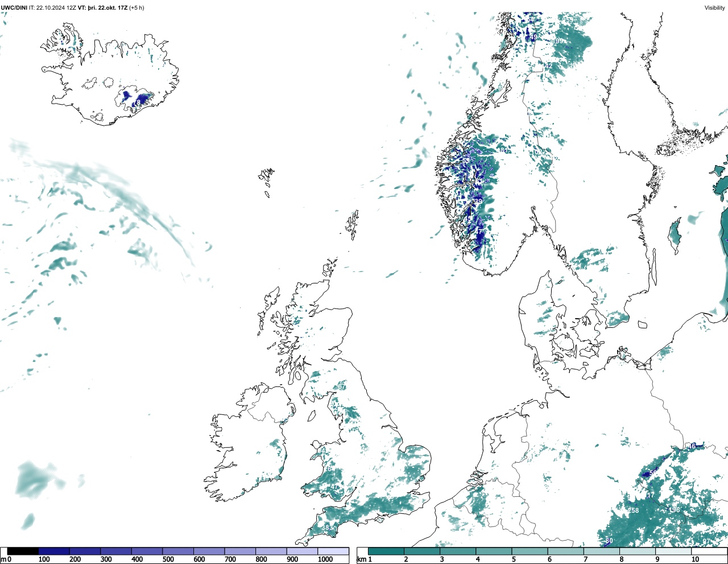The width and height of the screenshot is (728, 564).
Task: Click the 'Visibility' label at top right
Action: (715, 8)
